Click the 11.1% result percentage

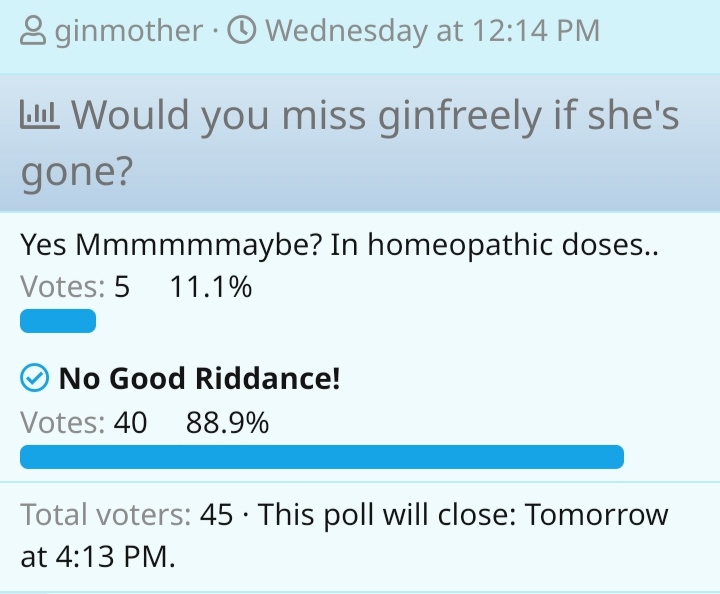click(x=211, y=288)
